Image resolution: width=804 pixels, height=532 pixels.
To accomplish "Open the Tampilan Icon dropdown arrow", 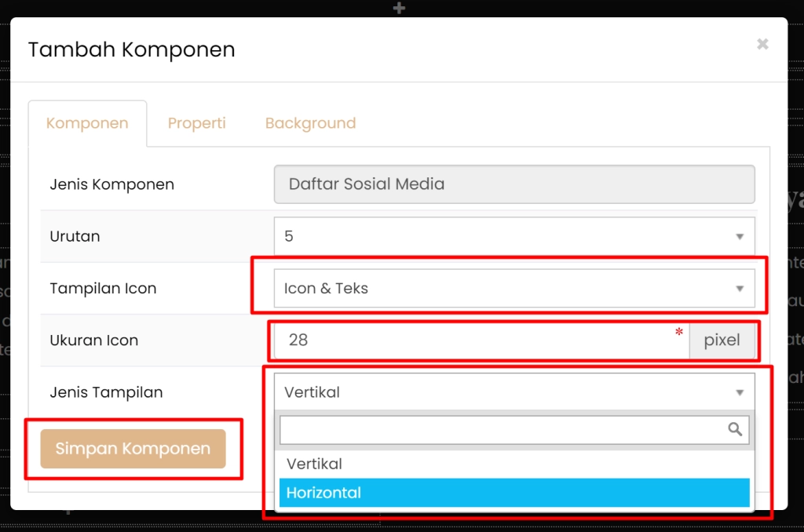I will [739, 289].
